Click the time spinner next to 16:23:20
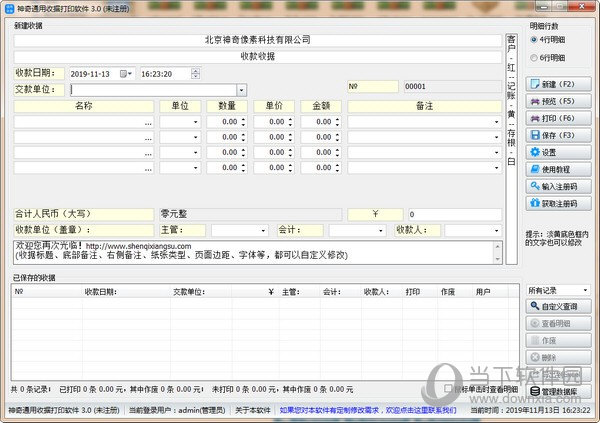Viewport: 600px width, 423px height. click(196, 73)
